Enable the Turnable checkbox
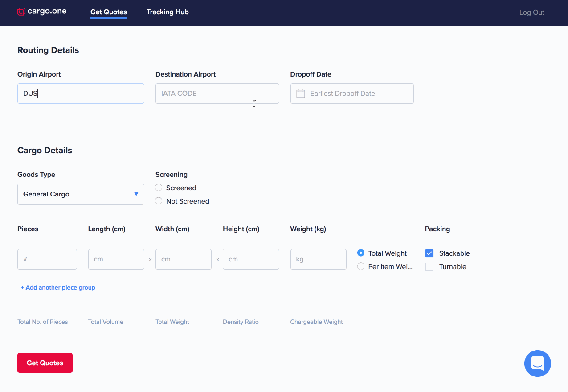 429,267
